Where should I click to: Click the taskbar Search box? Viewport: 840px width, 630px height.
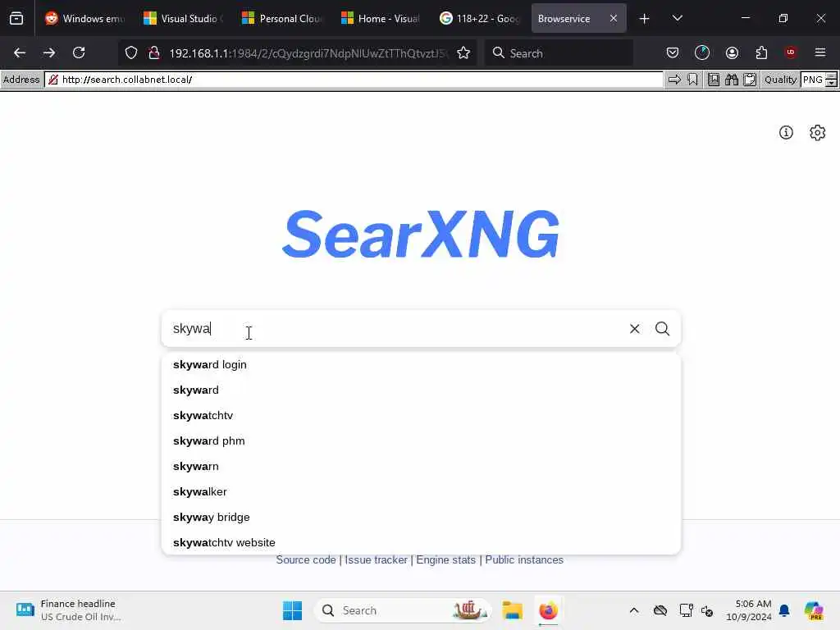pyautogui.click(x=403, y=610)
